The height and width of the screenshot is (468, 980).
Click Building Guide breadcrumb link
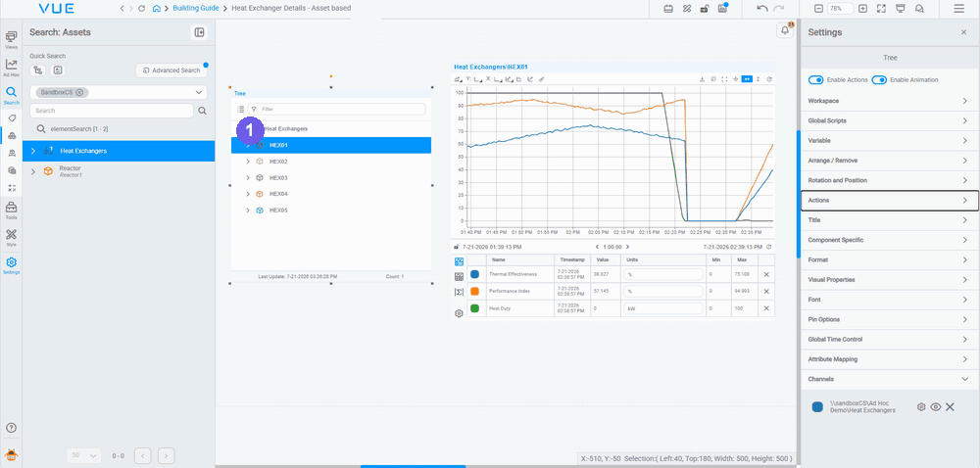pyautogui.click(x=196, y=9)
